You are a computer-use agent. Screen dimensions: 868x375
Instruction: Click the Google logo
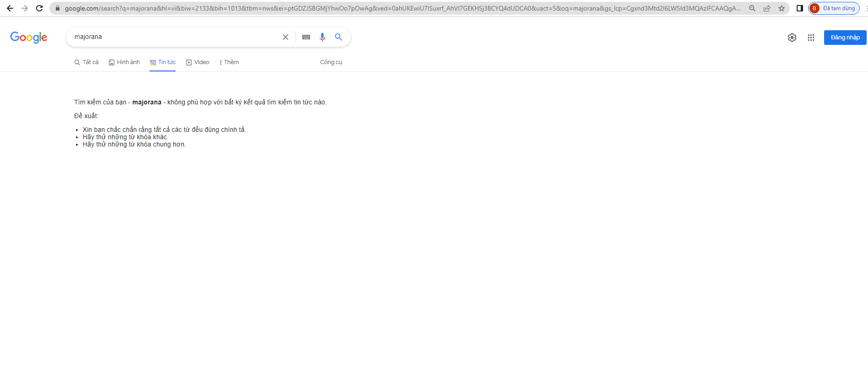click(x=28, y=37)
